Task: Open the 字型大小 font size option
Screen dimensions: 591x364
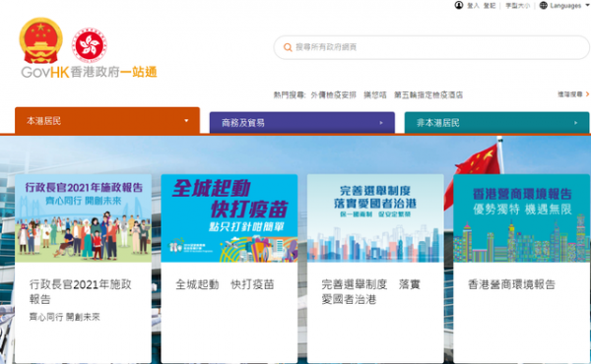Action: (517, 6)
